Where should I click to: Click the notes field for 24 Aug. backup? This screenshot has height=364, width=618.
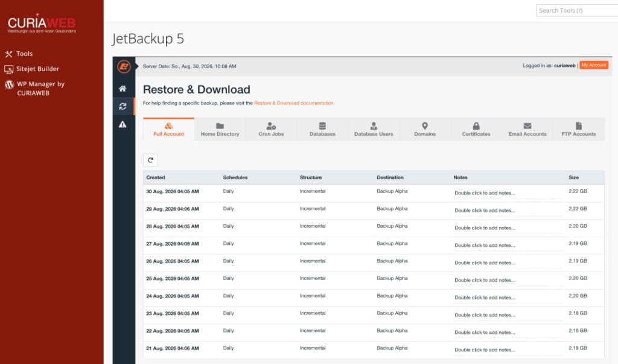(x=508, y=298)
